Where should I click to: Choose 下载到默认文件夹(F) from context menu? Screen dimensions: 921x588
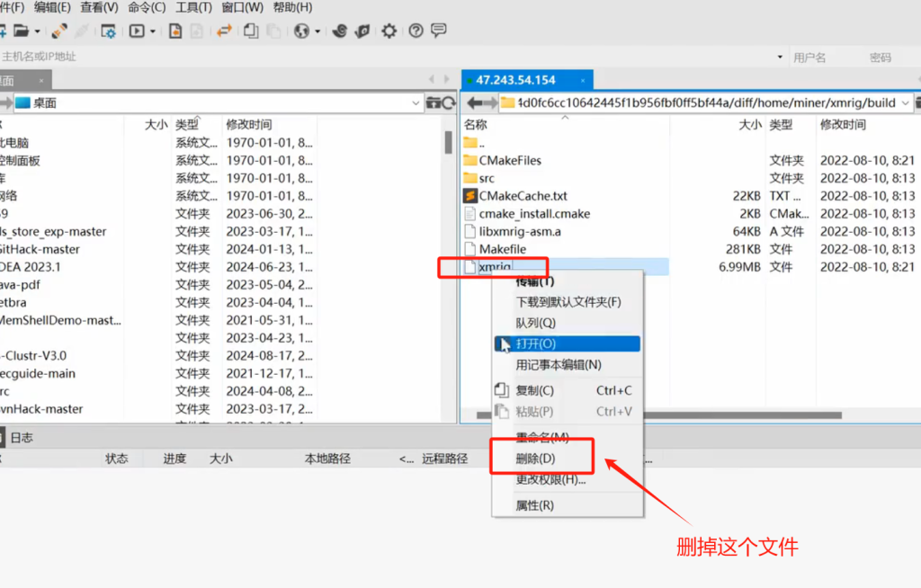click(568, 302)
